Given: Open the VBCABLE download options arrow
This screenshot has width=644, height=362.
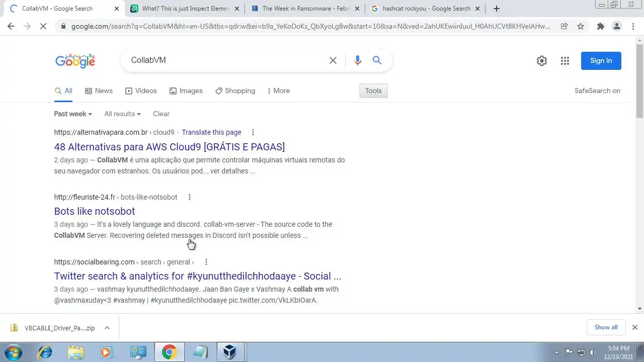Looking at the screenshot, I should (x=107, y=328).
